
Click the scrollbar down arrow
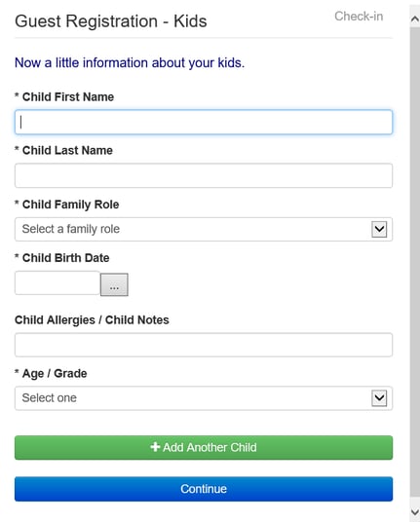click(x=415, y=511)
